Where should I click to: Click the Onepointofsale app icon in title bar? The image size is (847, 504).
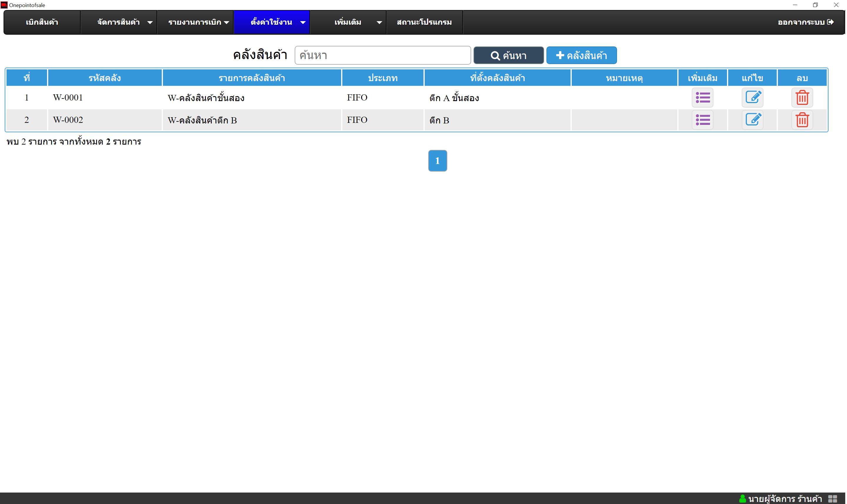(x=4, y=5)
